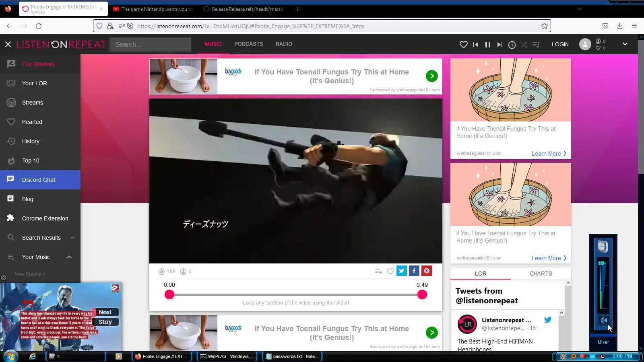Open listening History
The height and width of the screenshot is (362, 644).
40,141
